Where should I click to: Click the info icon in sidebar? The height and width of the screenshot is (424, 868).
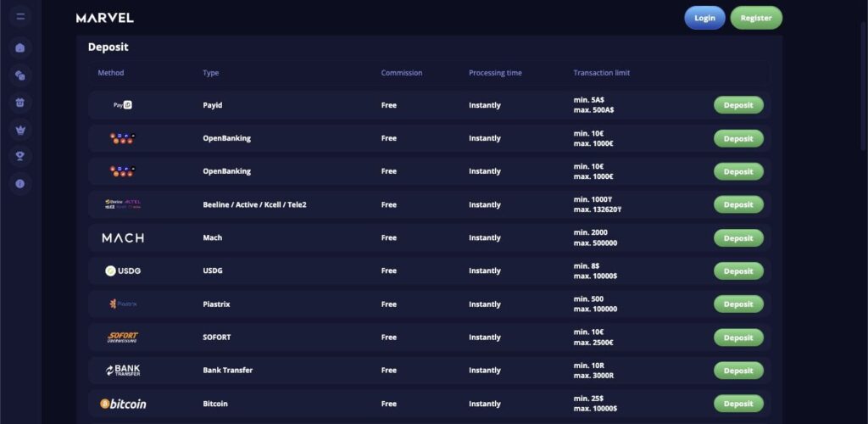tap(20, 183)
